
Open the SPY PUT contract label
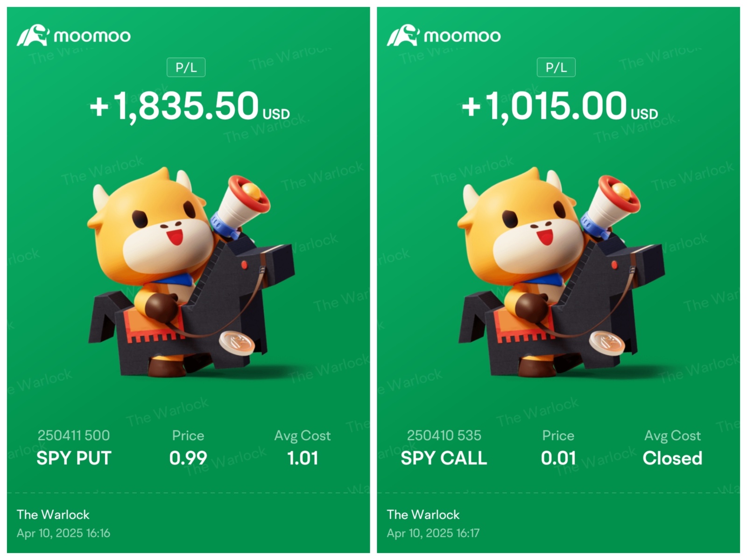[74, 458]
